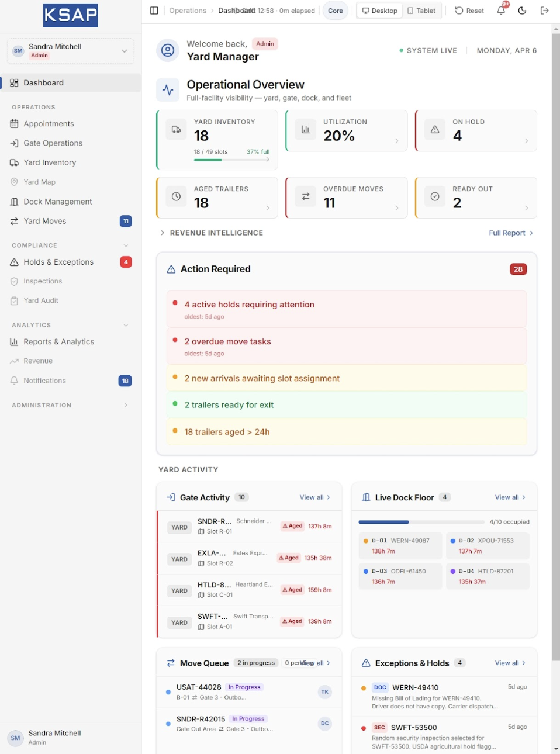Open 2 trailers ready for exit
The height and width of the screenshot is (754, 560).
click(347, 404)
